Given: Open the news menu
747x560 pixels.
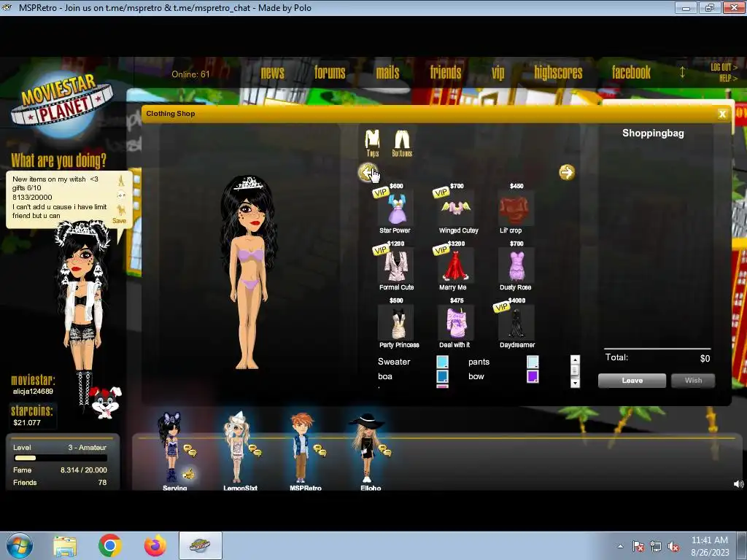Looking at the screenshot, I should tap(272, 72).
